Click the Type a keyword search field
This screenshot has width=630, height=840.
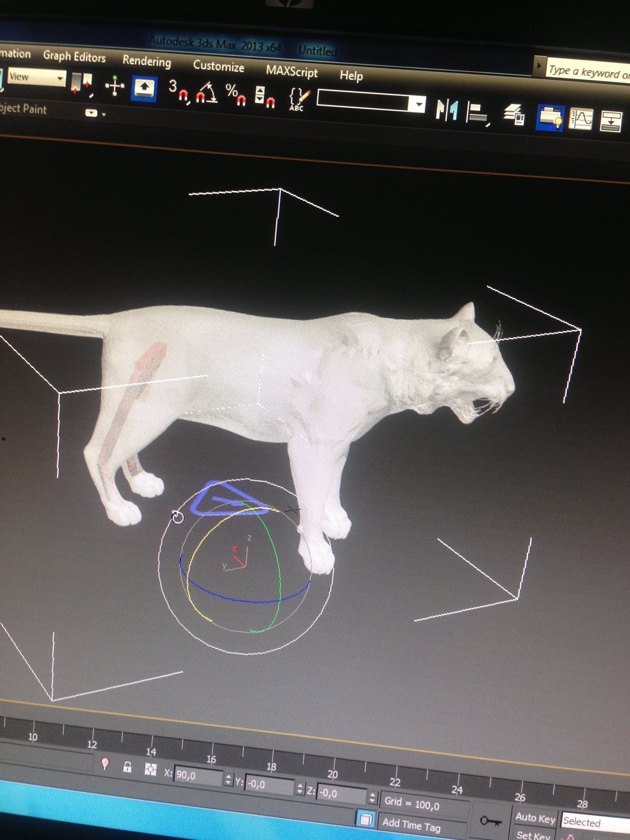click(588, 71)
